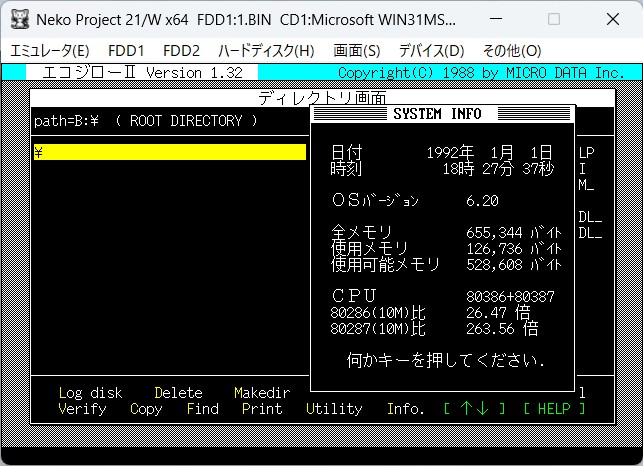
Task: Open the その他(O) menu
Action: click(x=511, y=50)
